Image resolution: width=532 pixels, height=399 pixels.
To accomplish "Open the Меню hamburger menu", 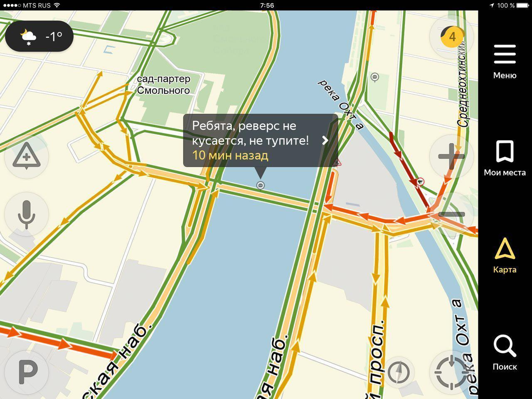I will tap(505, 62).
